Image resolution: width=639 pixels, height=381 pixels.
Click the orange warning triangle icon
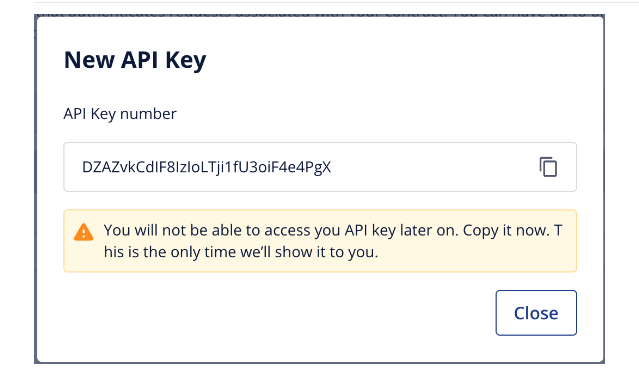(x=84, y=232)
